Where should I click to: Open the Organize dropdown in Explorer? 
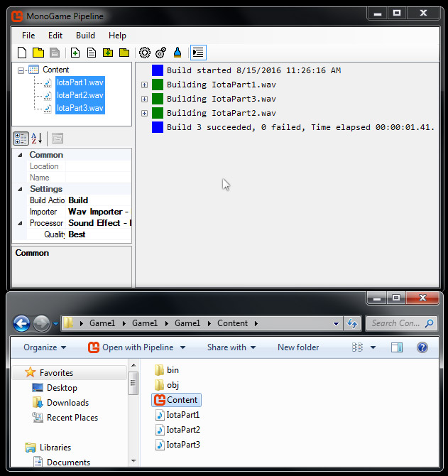(45, 347)
